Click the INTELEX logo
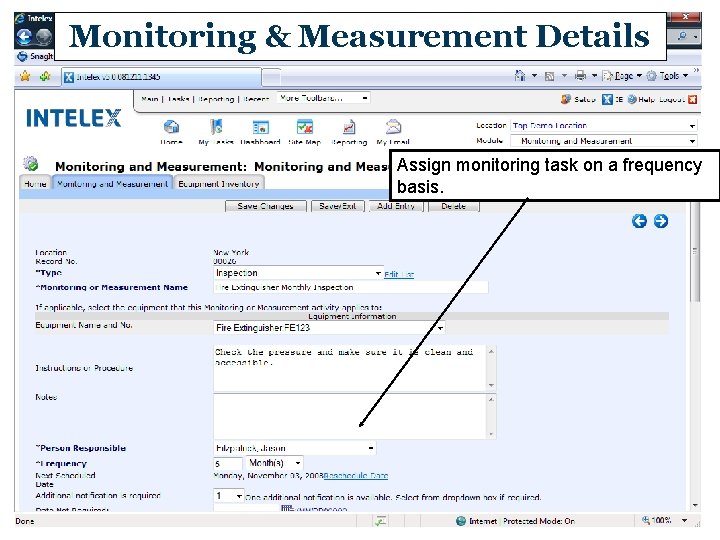The image size is (720, 540). tap(73, 118)
